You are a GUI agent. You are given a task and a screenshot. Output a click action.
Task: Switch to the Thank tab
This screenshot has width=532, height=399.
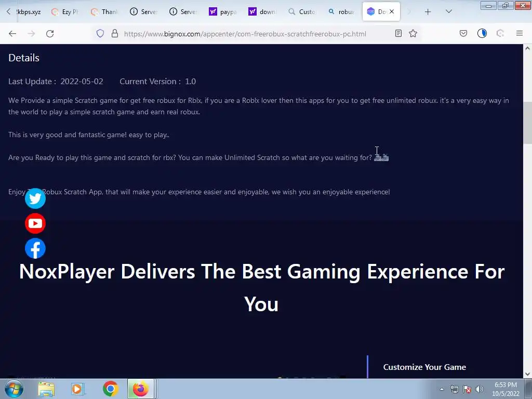click(104, 12)
